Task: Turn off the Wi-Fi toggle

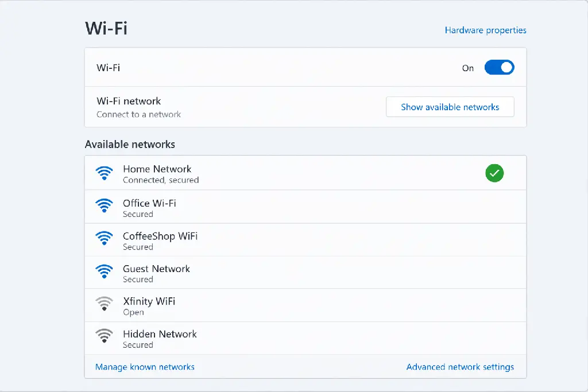Action: point(499,67)
